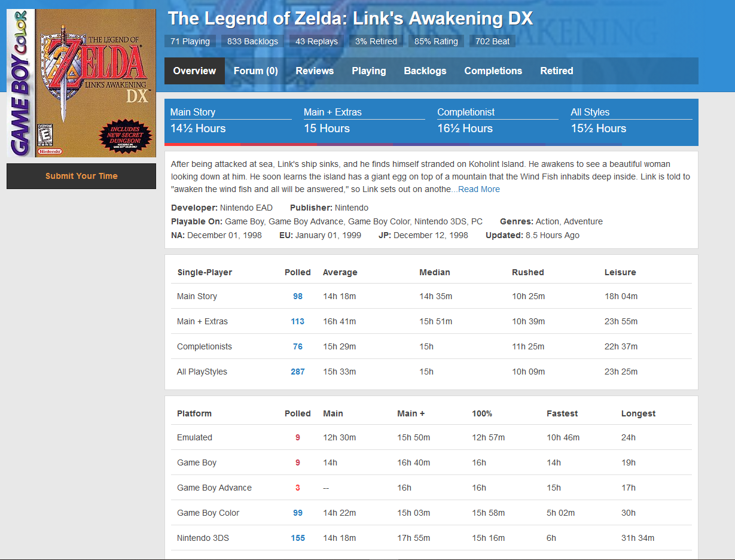
Task: Click the 85% Rating stat badge
Action: coord(436,41)
